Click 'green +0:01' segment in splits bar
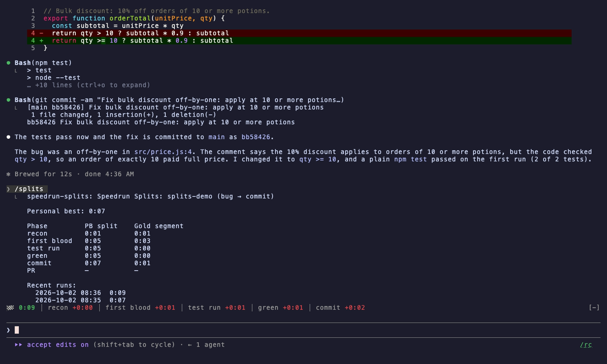Viewport: 607px width, 364px height. [280, 308]
